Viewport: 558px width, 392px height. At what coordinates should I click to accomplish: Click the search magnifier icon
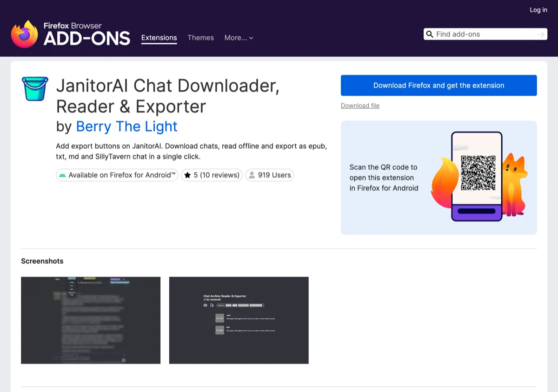click(x=430, y=34)
